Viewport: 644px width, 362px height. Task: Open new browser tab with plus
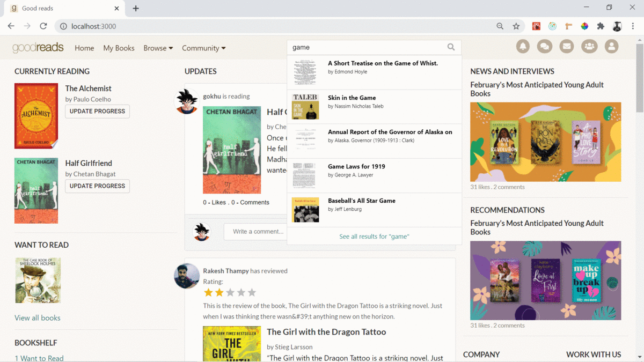[136, 9]
